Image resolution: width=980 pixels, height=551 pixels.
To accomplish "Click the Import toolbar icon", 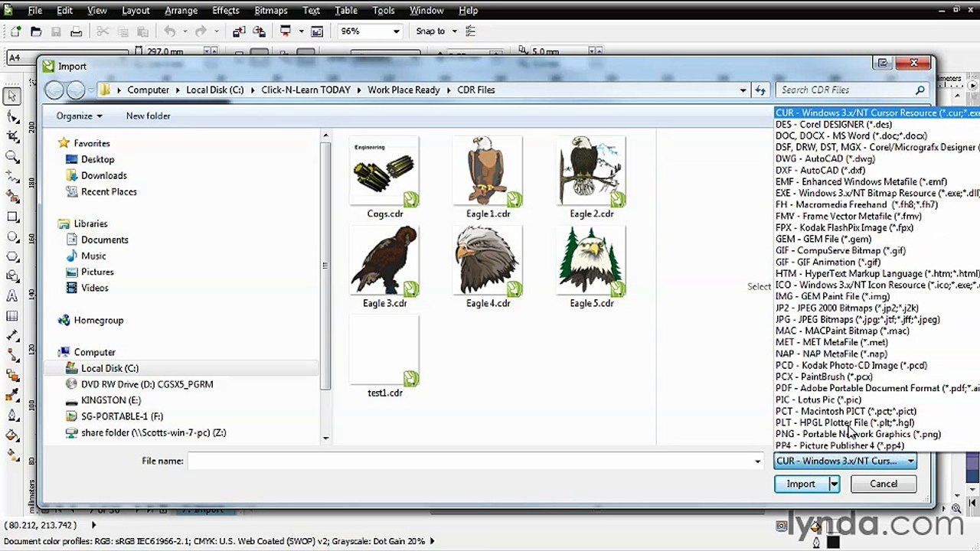I will [239, 31].
